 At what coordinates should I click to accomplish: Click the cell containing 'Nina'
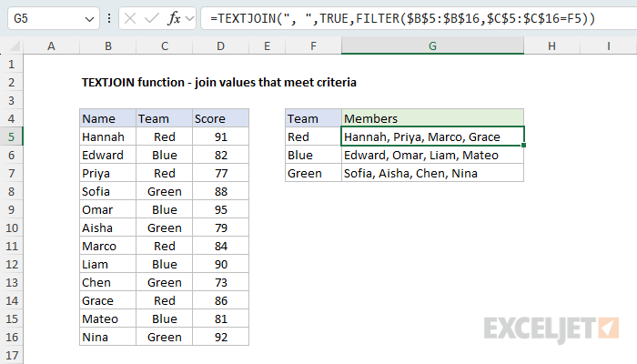coord(107,338)
